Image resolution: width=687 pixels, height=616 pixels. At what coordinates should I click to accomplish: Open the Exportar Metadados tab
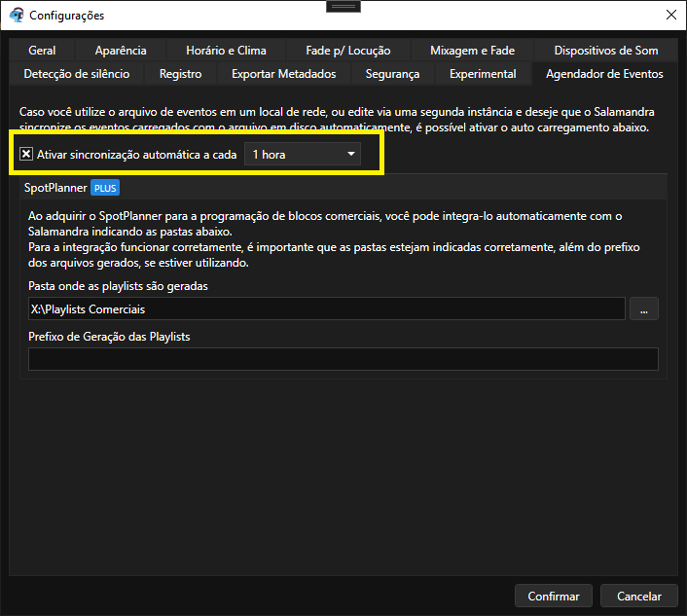pos(284,74)
